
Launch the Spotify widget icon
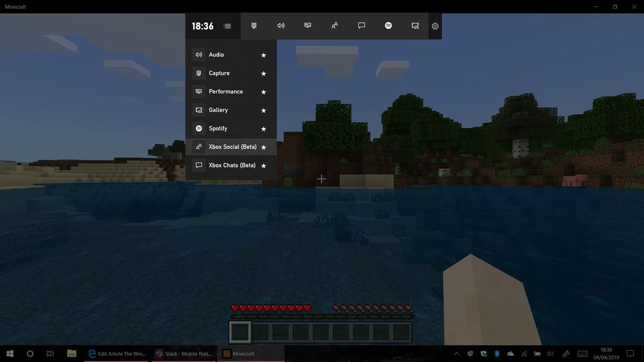pos(388,25)
